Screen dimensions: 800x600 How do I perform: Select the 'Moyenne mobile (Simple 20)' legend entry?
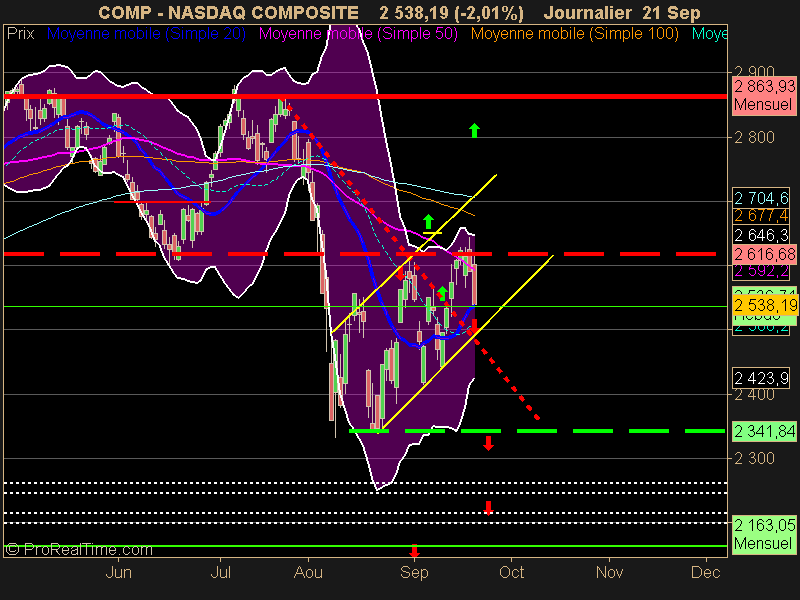click(x=146, y=34)
